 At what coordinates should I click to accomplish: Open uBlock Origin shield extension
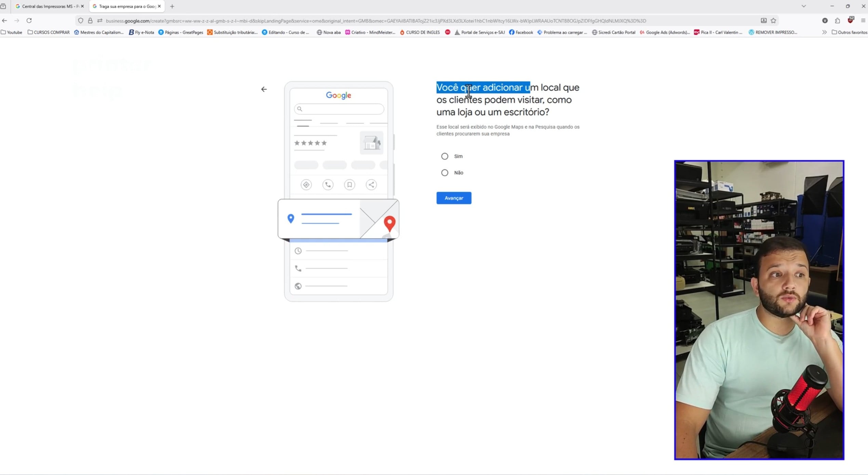click(850, 20)
